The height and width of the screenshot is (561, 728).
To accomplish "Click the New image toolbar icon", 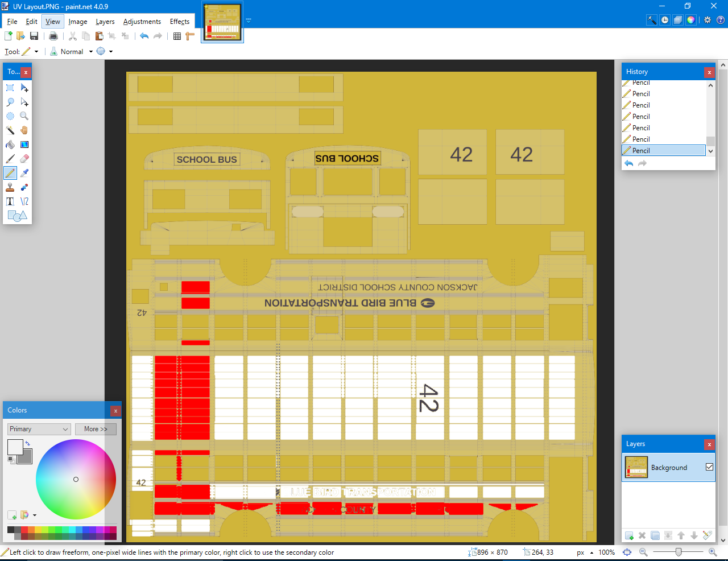I will (9, 36).
